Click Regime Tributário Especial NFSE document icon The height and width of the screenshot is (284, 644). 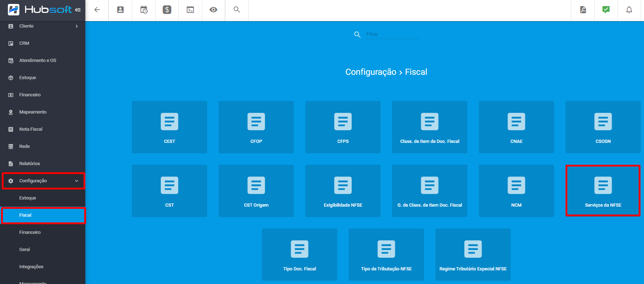tap(473, 249)
